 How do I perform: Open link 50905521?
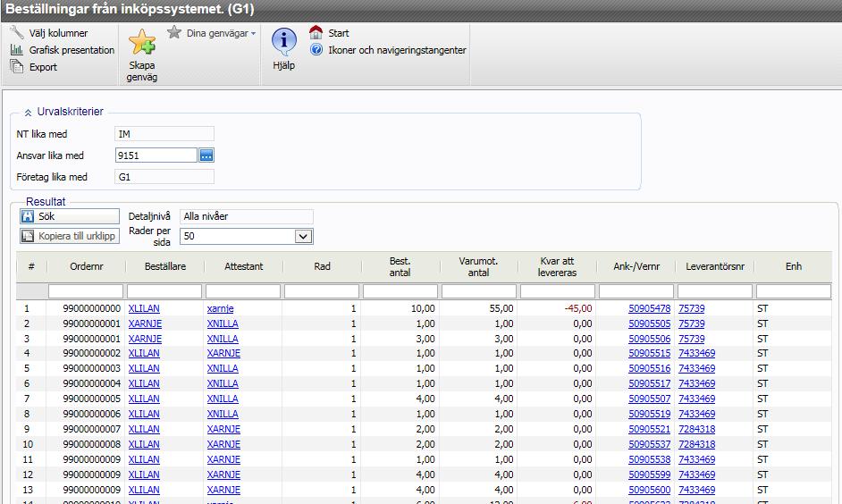(x=649, y=429)
